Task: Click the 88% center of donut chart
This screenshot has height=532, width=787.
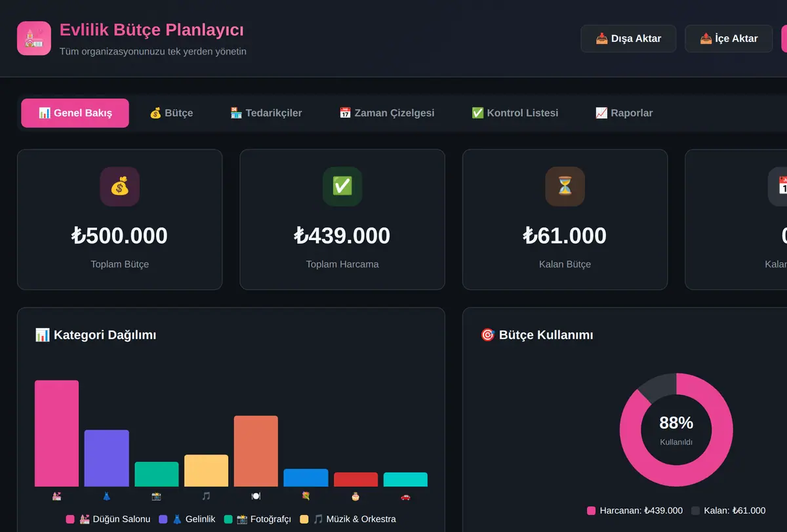Action: (676, 424)
